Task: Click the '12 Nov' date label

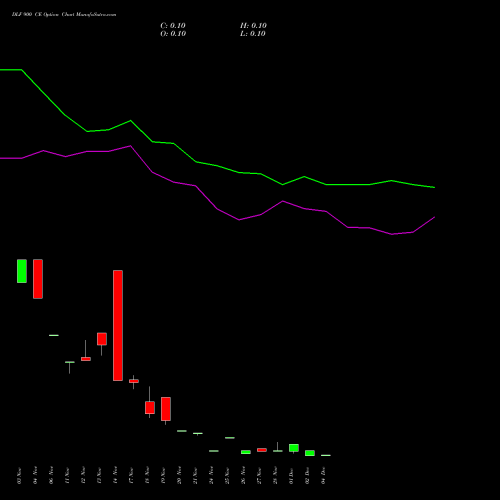Action: [83, 476]
